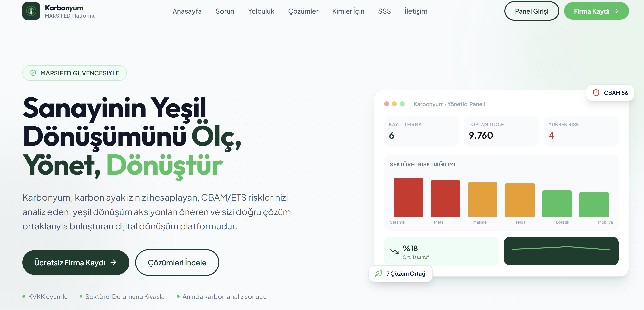The height and width of the screenshot is (310, 644).
Task: Click the Lojistik green risk bar
Action: [557, 204]
